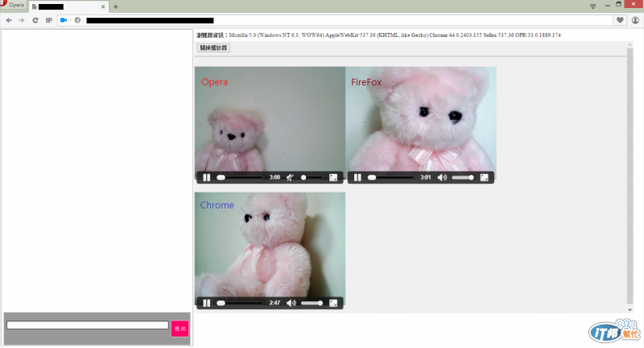644x348 pixels.
Task: Unmute the Opera video's muted speaker icon
Action: [290, 177]
